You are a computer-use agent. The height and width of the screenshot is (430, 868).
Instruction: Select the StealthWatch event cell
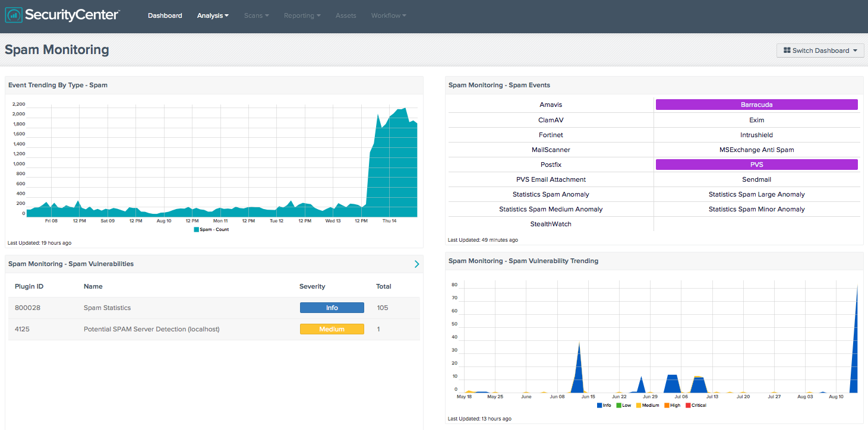551,224
